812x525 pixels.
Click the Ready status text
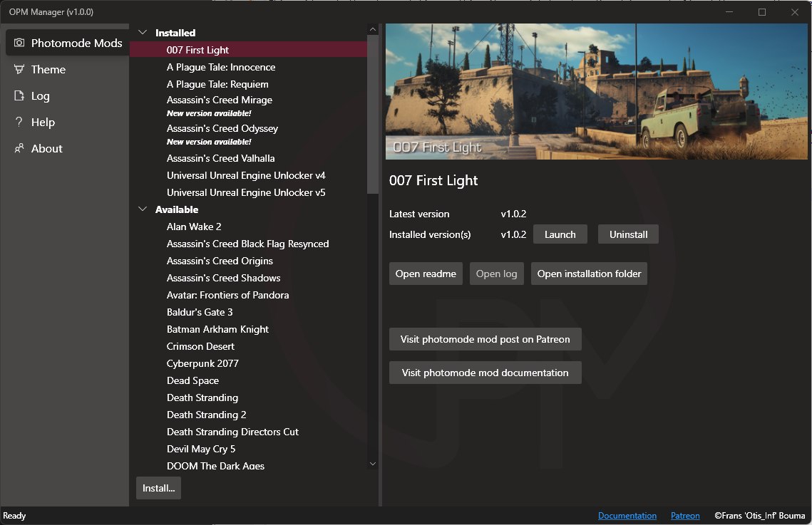(14, 516)
